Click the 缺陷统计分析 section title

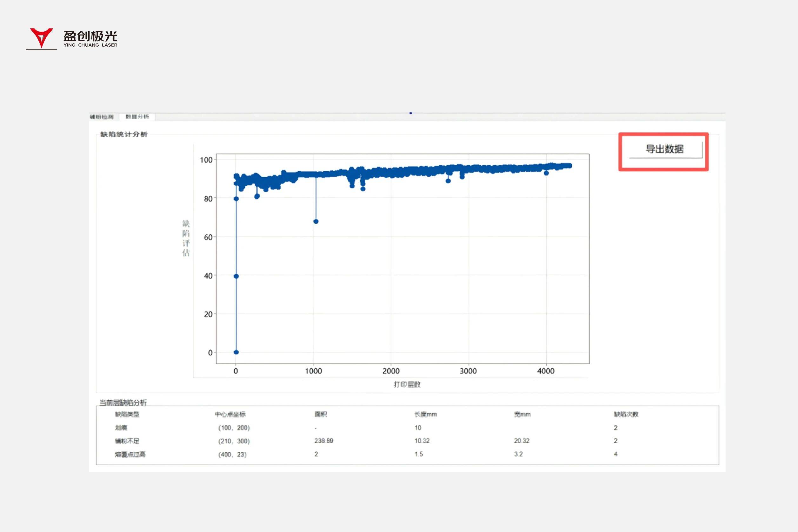124,135
